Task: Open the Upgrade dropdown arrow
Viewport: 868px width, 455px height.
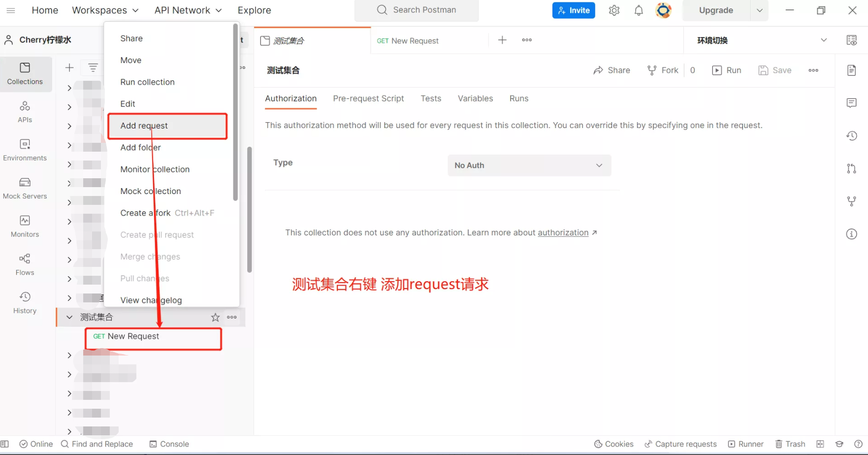Action: coord(760,10)
